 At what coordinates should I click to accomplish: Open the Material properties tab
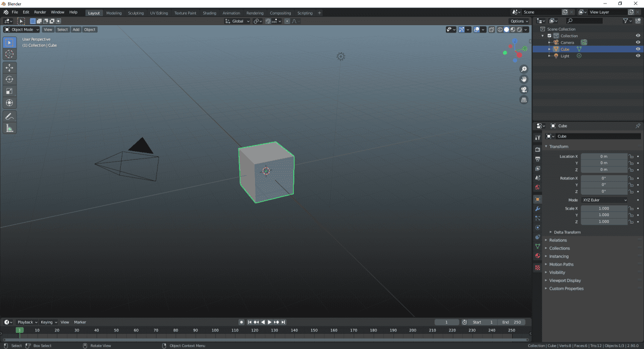point(537,256)
